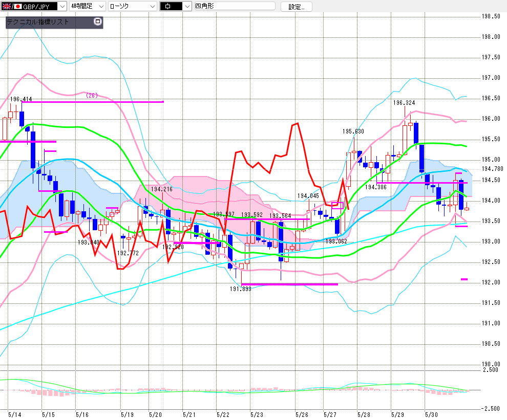Click the magenta line at 196.414 high
This screenshot has width=507, height=420.
[93, 102]
